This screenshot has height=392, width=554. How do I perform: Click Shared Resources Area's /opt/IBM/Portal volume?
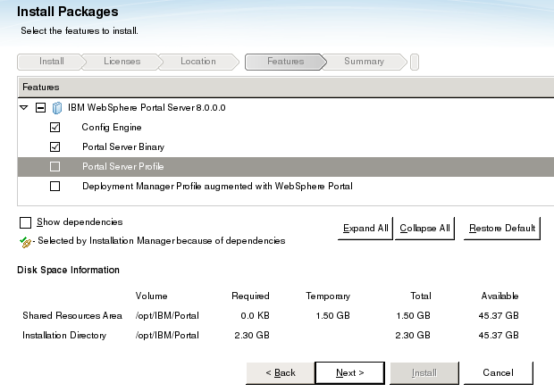[x=167, y=316]
